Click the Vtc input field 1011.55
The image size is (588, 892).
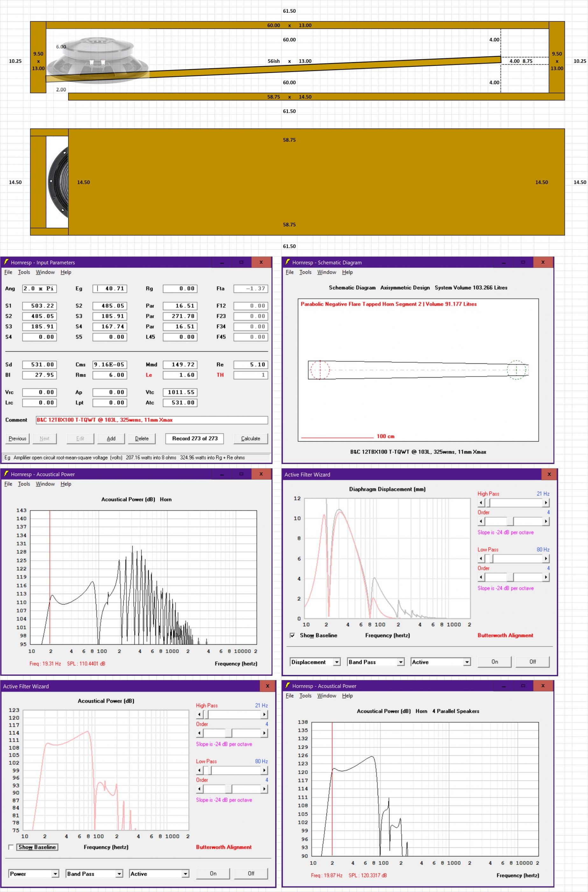(x=180, y=392)
